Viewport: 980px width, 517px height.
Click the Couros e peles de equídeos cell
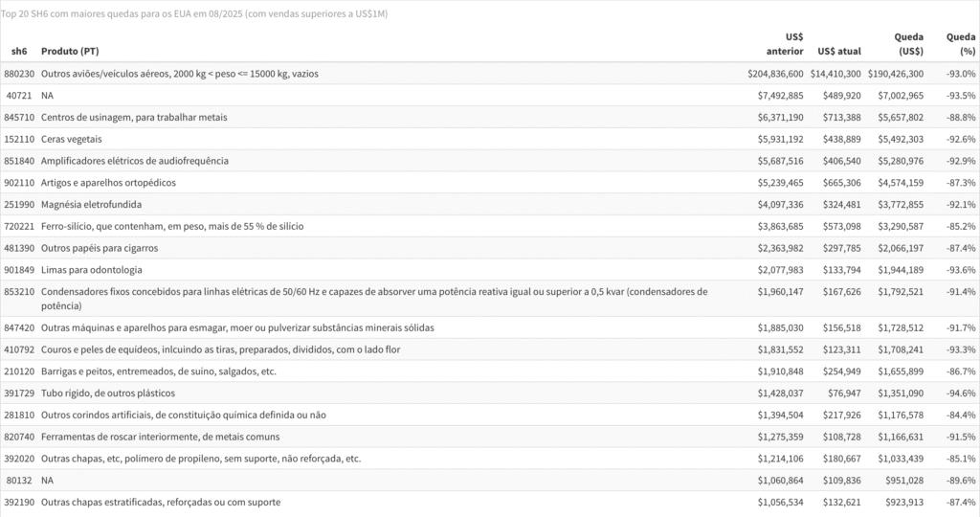(221, 349)
